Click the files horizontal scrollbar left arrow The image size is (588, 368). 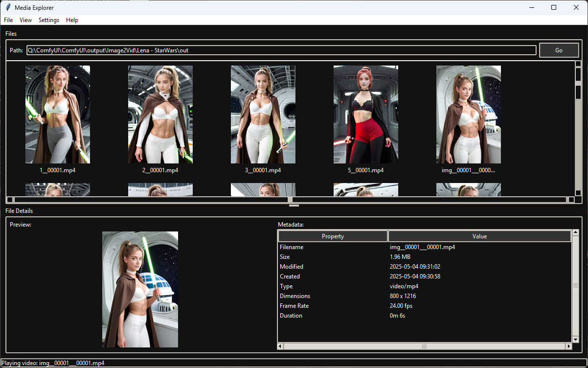pyautogui.click(x=10, y=200)
